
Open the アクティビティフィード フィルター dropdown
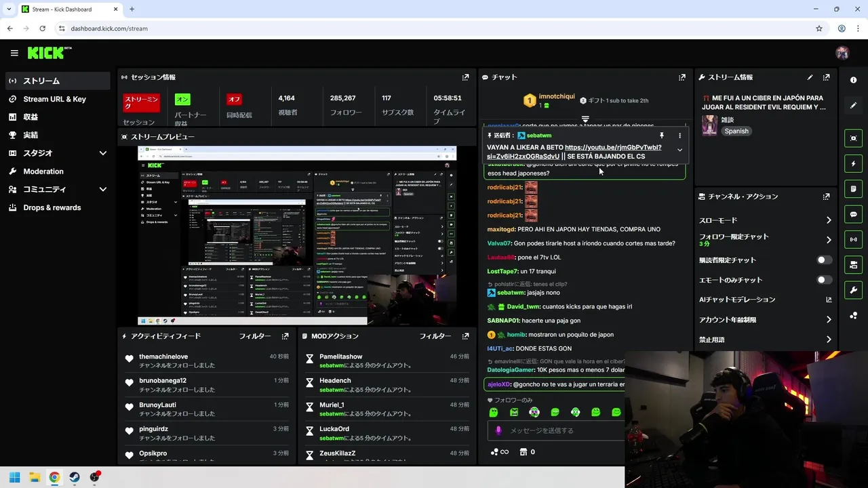(x=254, y=336)
